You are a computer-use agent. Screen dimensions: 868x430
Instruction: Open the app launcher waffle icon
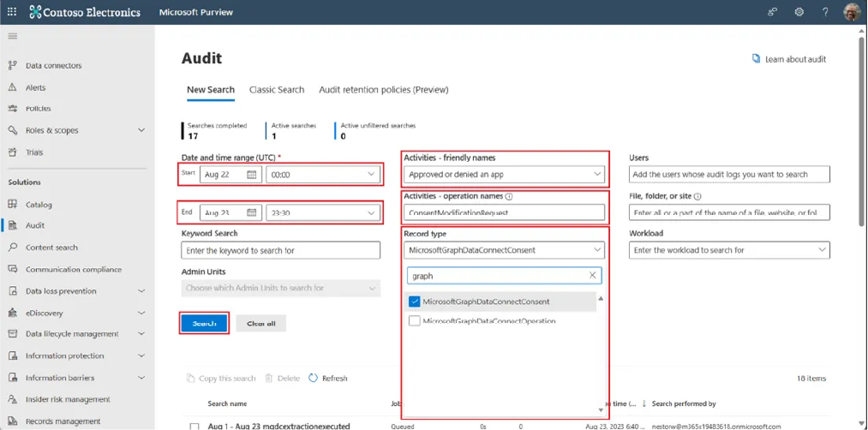12,12
